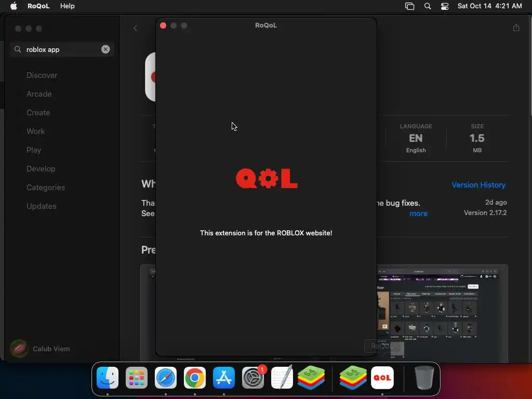Open App Store icon in Dock
532x399 pixels.
click(x=224, y=378)
